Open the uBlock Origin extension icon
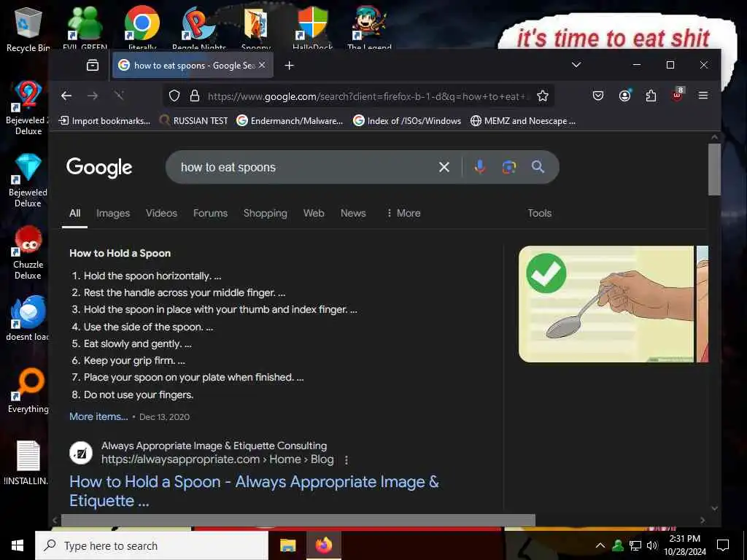This screenshot has width=747, height=560. (678, 95)
